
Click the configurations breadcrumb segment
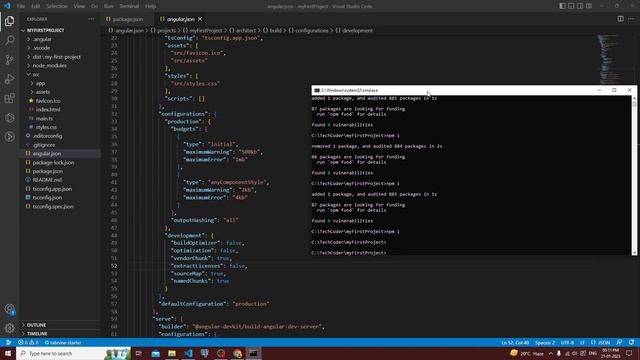[x=311, y=30]
